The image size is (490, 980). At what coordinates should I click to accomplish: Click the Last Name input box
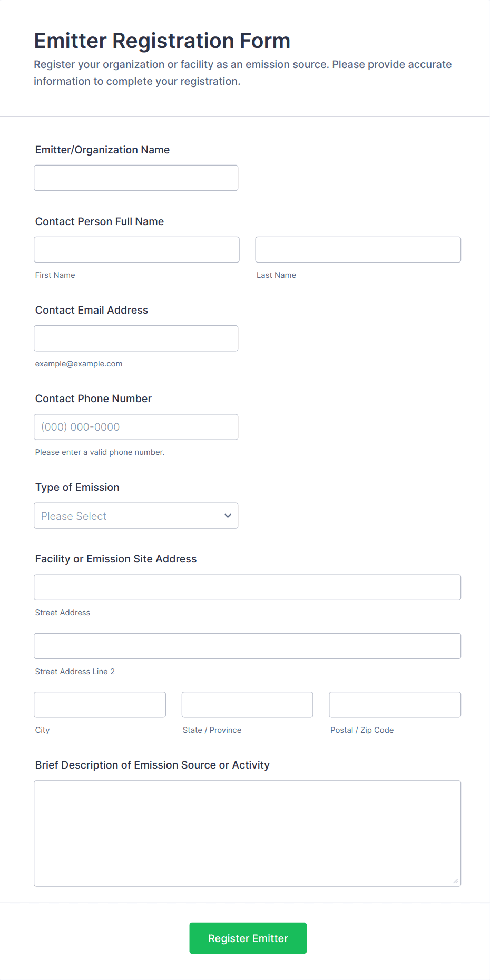pyautogui.click(x=358, y=250)
